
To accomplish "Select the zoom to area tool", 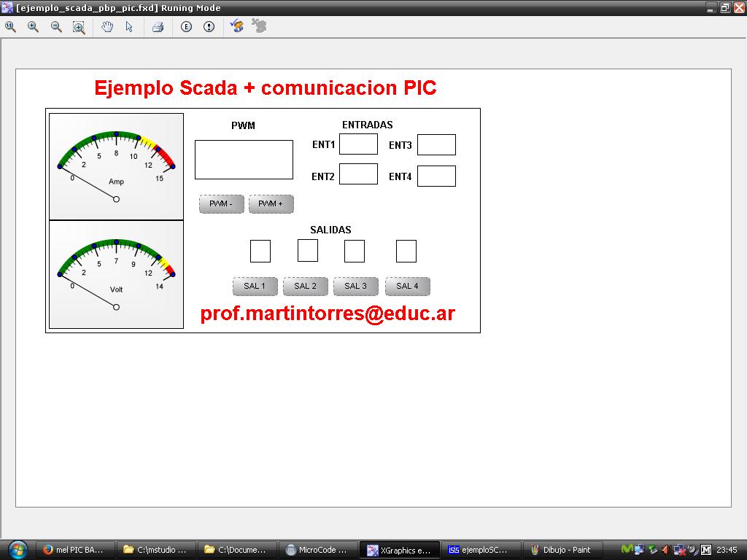I will point(79,27).
